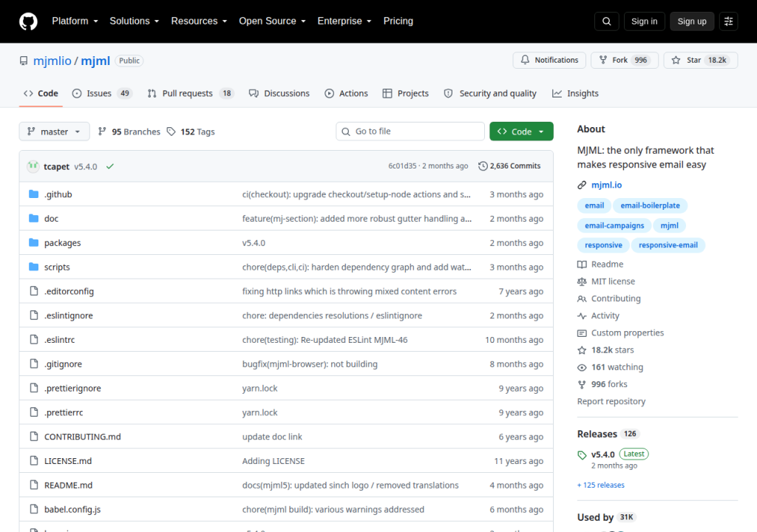
Task: Click the Activity pulse icon
Action: 582,316
